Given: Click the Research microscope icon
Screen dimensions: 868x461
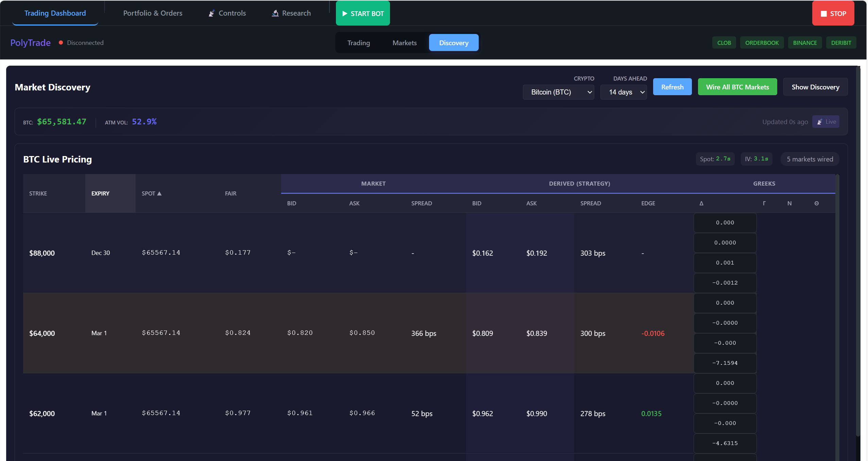Looking at the screenshot, I should pos(275,13).
